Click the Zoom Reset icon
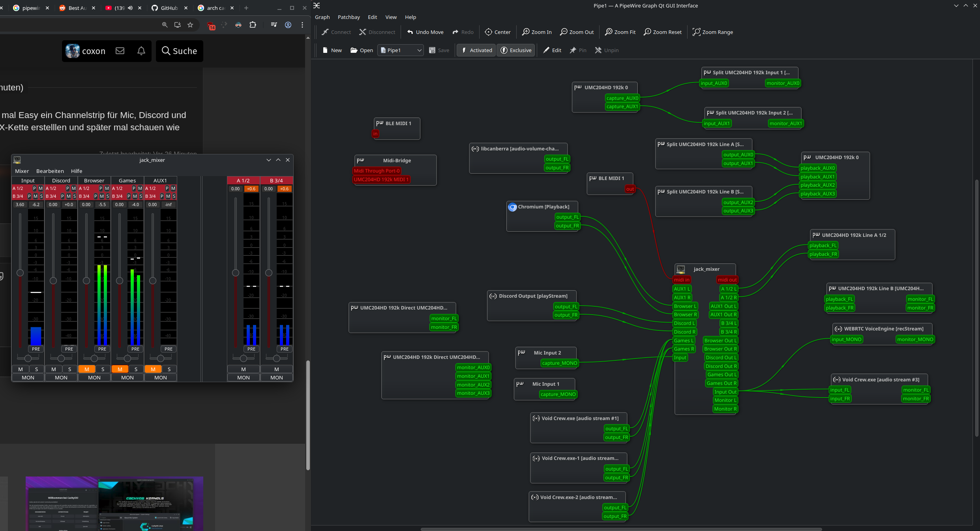 tap(647, 32)
